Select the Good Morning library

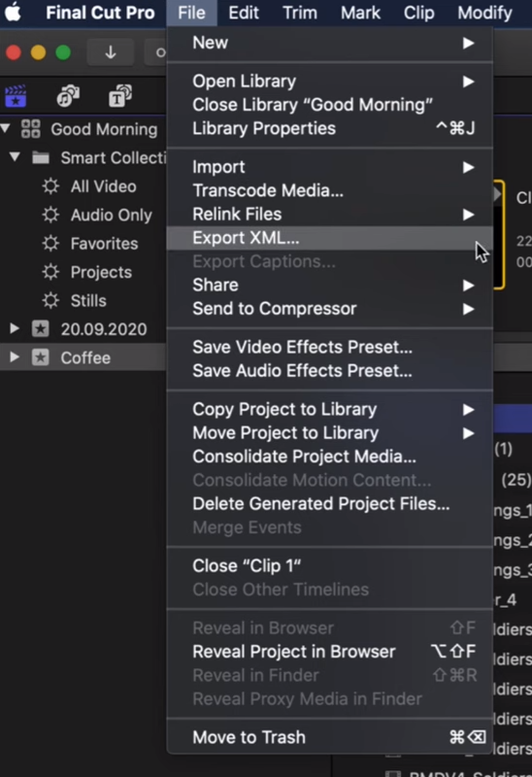104,129
